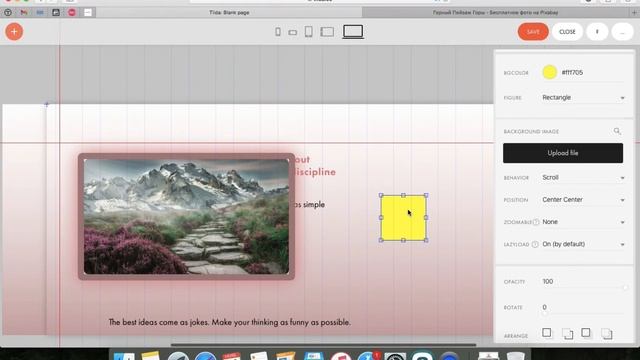This screenshot has height=360, width=640.
Task: Switch to mobile landscape screen view
Action: [293, 32]
